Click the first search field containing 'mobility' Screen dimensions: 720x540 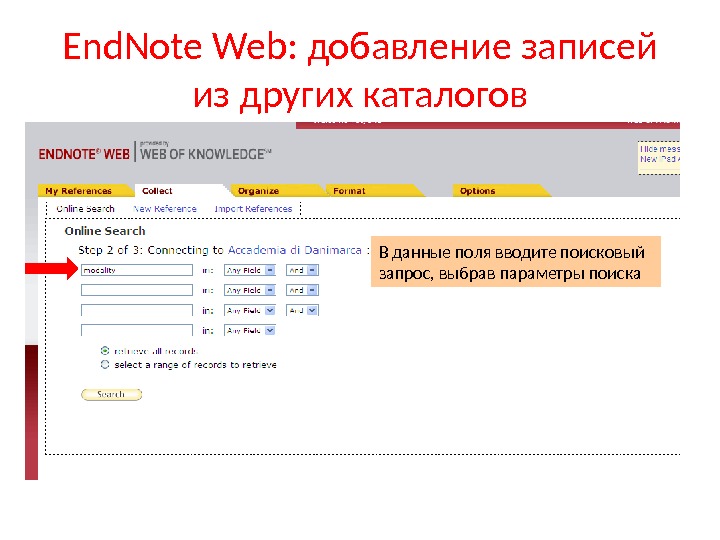pyautogui.click(x=137, y=270)
